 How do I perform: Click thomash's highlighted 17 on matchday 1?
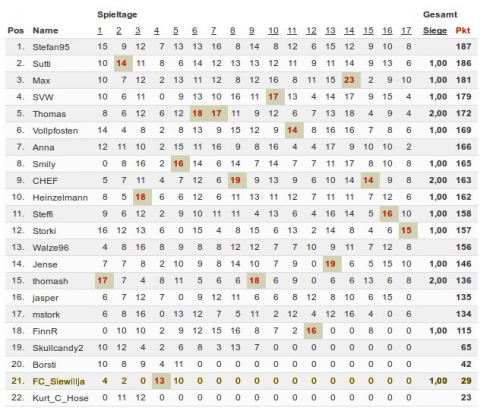pos(102,281)
